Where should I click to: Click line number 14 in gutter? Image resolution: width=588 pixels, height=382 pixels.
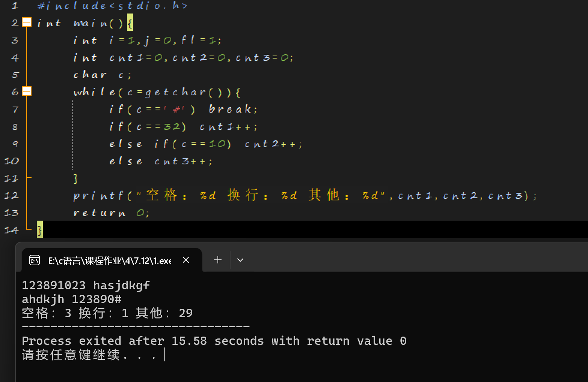pyautogui.click(x=11, y=230)
